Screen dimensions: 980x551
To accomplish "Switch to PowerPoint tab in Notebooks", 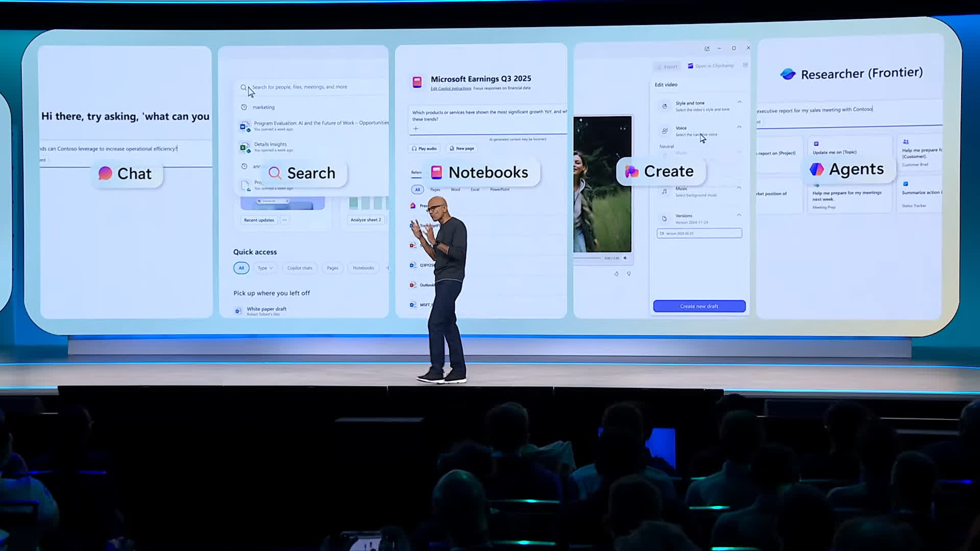I will 500,189.
